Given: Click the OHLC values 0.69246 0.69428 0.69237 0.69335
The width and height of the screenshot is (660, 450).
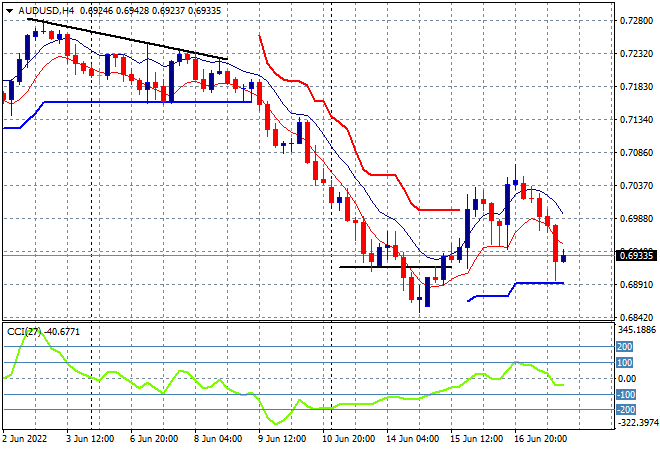Looking at the screenshot, I should (x=150, y=11).
